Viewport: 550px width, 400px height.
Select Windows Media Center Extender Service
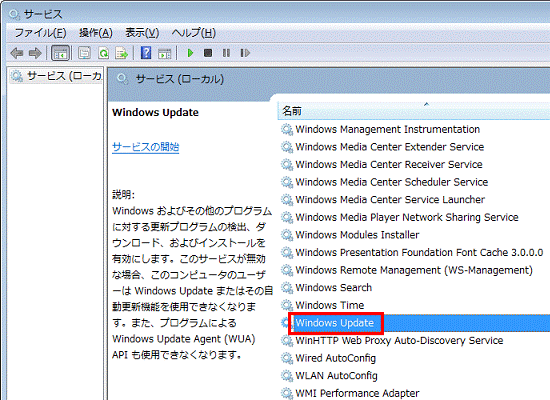point(415,147)
